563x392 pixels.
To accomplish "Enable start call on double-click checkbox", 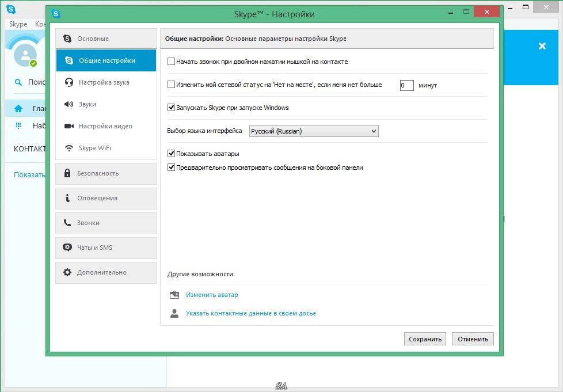I will tap(172, 62).
